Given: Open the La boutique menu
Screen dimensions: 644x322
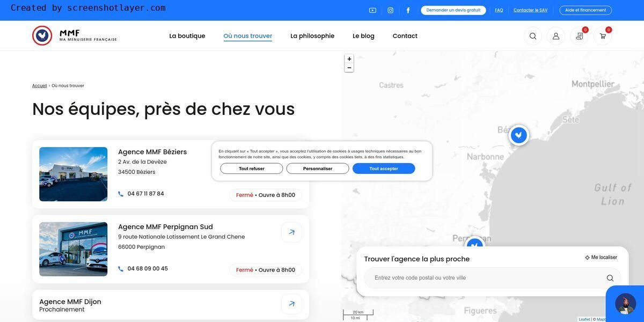Looking at the screenshot, I should [187, 36].
